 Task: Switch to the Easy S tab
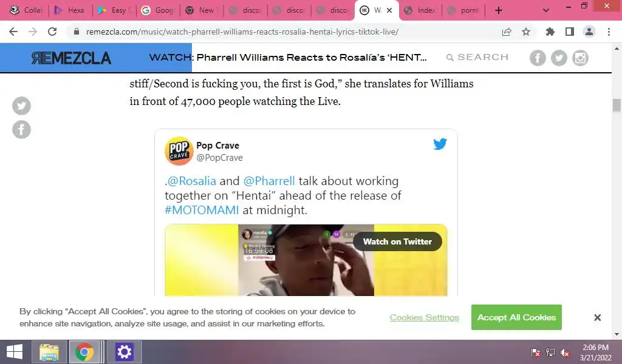pyautogui.click(x=114, y=10)
